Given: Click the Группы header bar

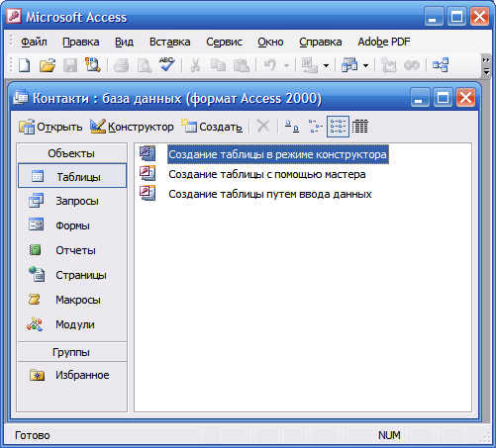Looking at the screenshot, I should pyautogui.click(x=71, y=352).
